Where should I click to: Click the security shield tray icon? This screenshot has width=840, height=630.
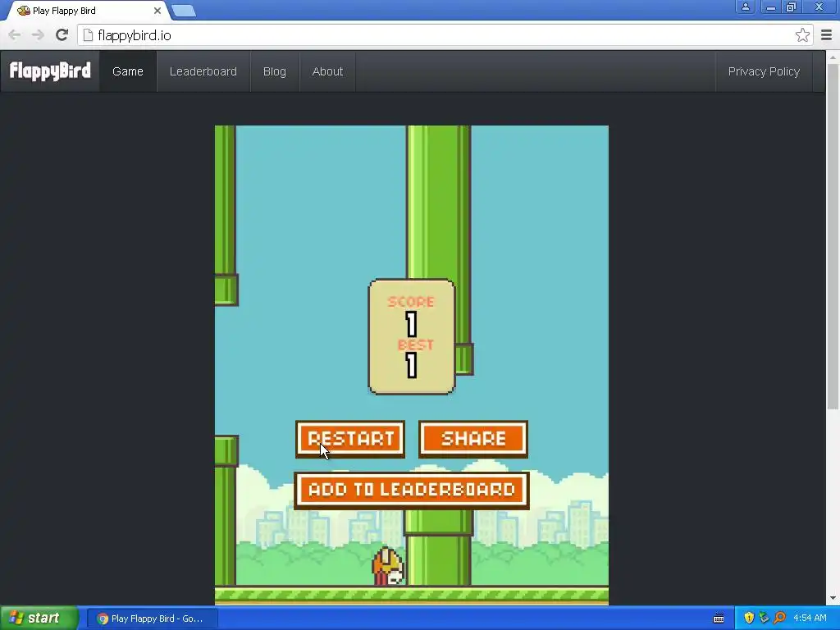(x=748, y=618)
